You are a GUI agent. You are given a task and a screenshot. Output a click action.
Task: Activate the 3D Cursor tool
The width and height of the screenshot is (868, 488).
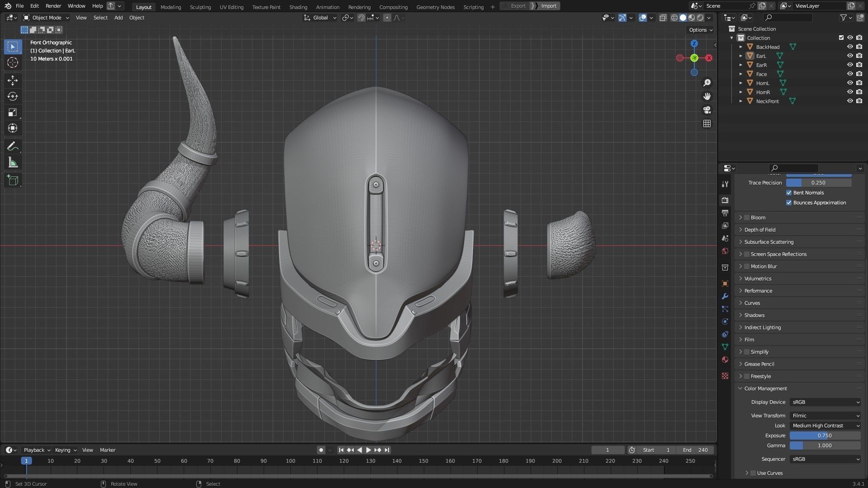tap(13, 62)
